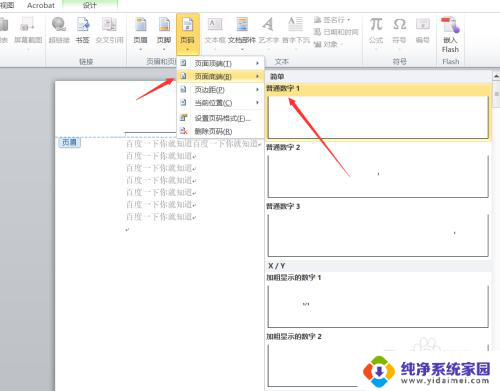Open the 页眉 header button
The width and height of the screenshot is (500, 391).
(x=141, y=33)
